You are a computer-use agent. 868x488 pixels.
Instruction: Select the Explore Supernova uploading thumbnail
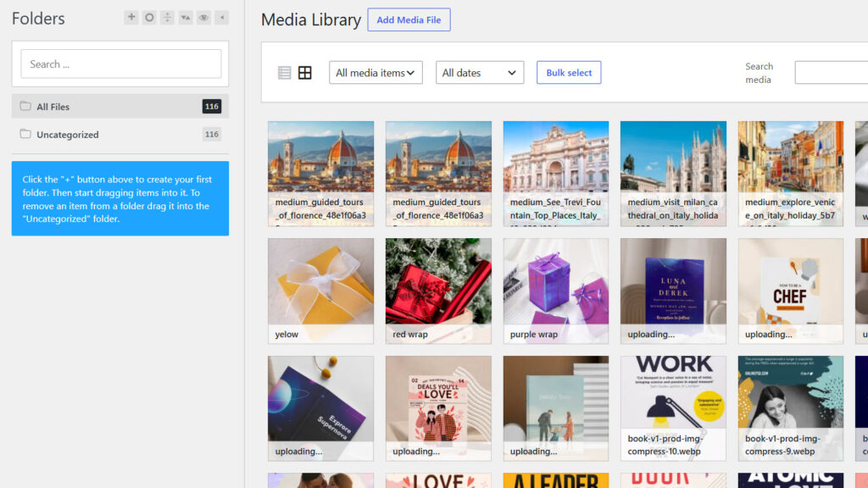pyautogui.click(x=321, y=408)
